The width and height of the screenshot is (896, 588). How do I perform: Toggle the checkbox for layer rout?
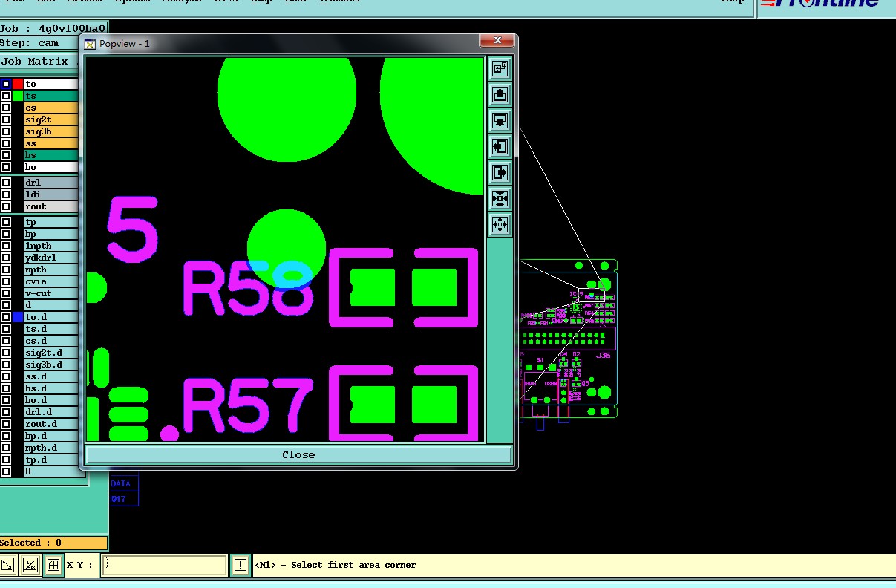6,206
